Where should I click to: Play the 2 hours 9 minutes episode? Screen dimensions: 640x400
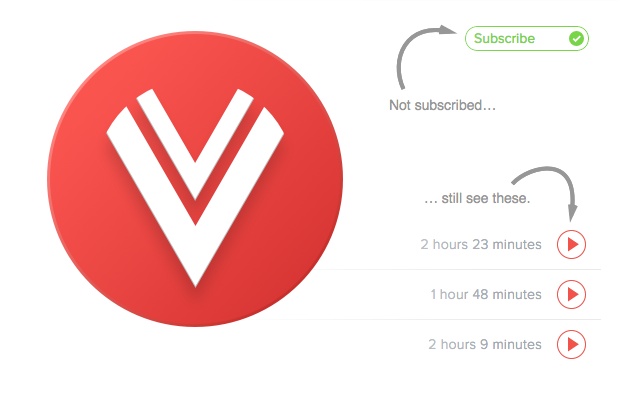(x=571, y=344)
